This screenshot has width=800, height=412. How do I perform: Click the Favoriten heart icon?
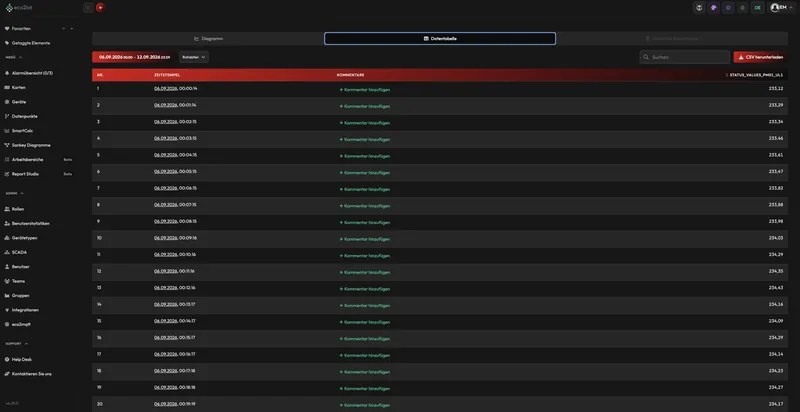pyautogui.click(x=7, y=29)
